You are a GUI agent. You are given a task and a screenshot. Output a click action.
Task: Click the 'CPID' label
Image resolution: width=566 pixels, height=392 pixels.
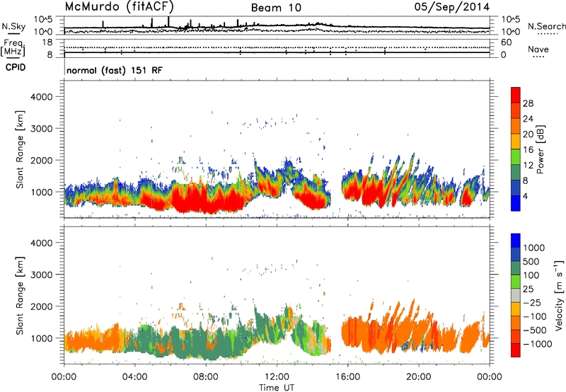tap(15, 67)
